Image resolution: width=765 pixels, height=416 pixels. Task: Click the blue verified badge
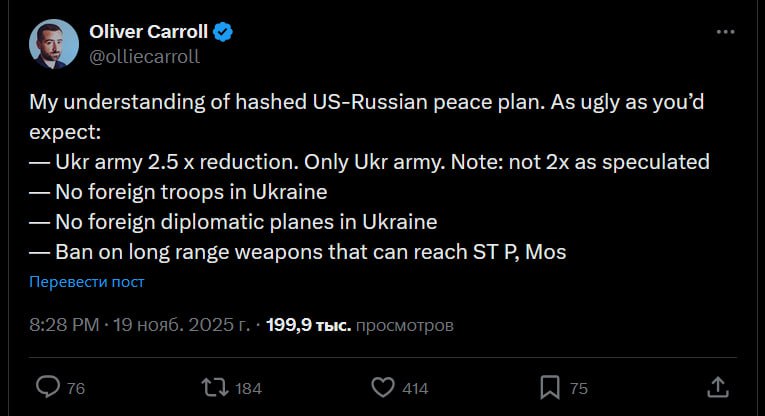(225, 33)
